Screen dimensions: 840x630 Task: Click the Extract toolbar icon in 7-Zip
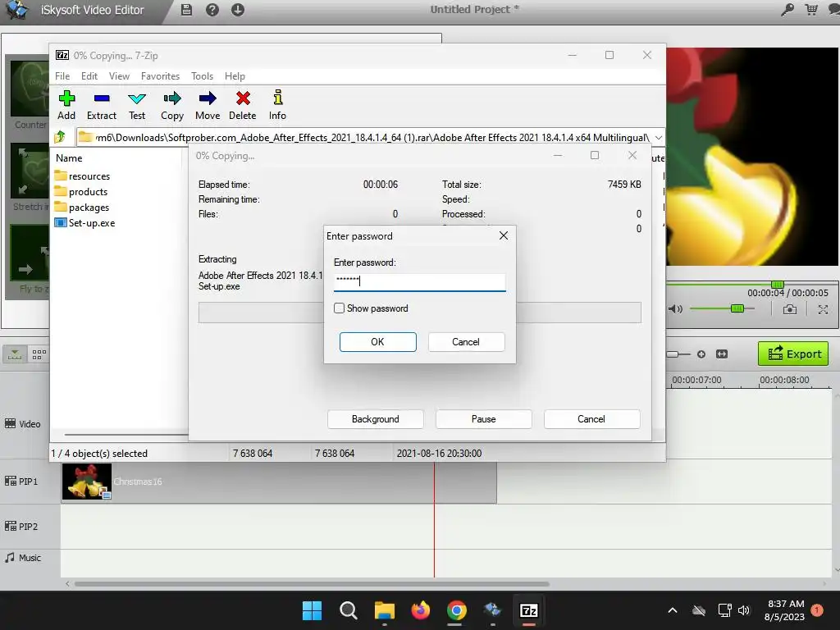click(101, 105)
